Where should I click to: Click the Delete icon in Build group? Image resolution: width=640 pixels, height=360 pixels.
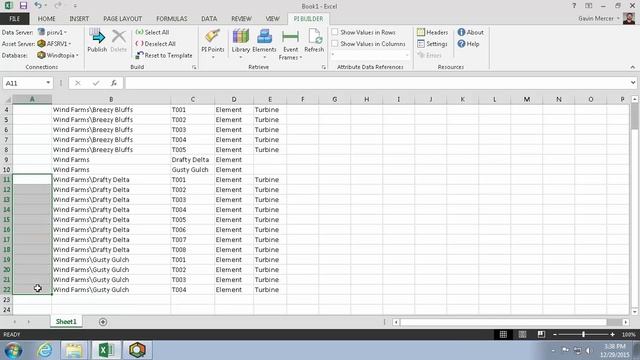tap(119, 41)
